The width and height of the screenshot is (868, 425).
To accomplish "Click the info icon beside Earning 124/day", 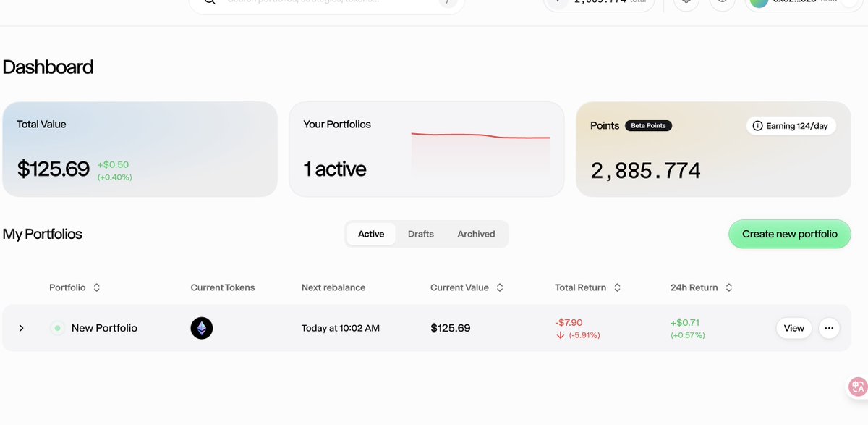I will 758,126.
